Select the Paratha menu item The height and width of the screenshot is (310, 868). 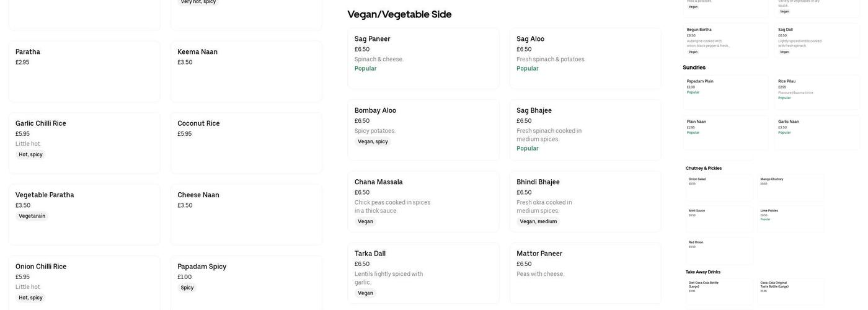pyautogui.click(x=84, y=71)
